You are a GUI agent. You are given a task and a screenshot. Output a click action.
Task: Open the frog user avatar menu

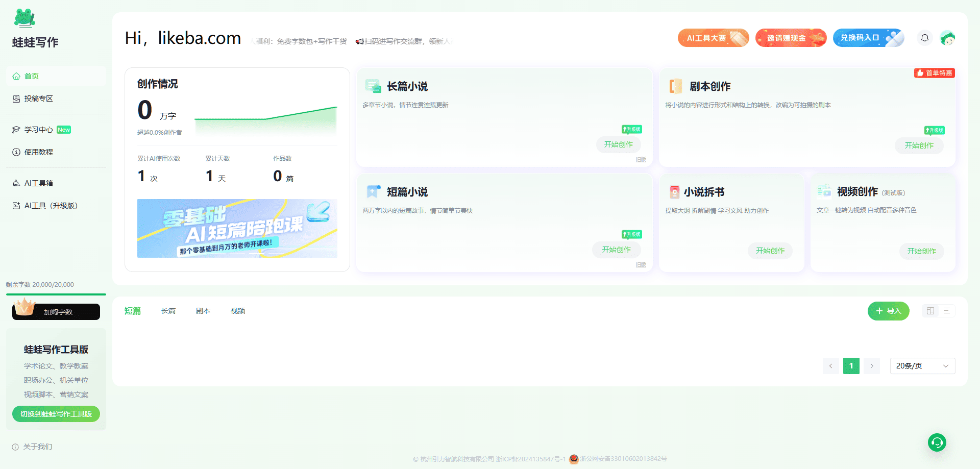(x=948, y=38)
